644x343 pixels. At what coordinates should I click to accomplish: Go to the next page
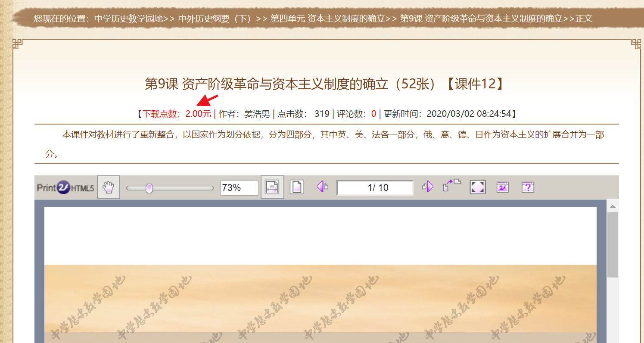[427, 187]
